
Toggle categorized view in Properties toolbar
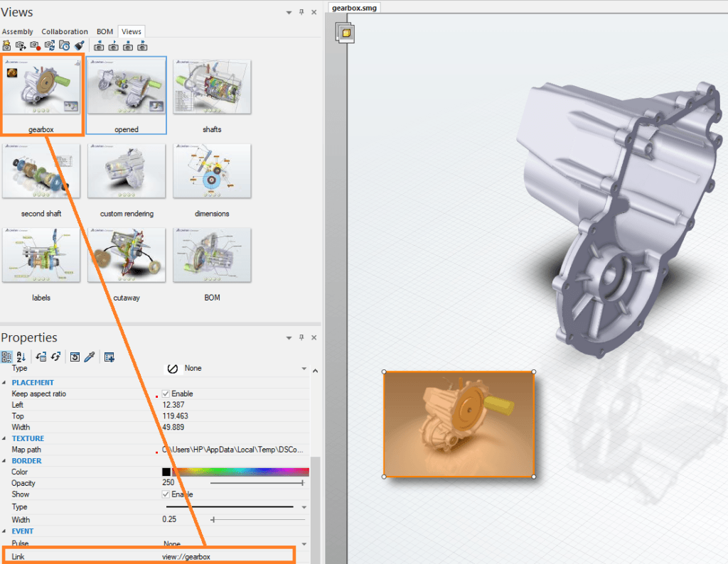point(6,357)
